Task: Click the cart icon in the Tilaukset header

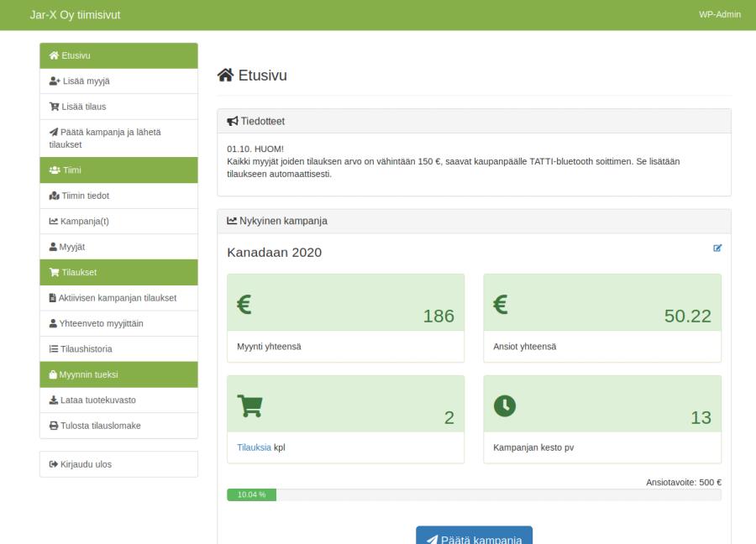Action: (x=54, y=272)
